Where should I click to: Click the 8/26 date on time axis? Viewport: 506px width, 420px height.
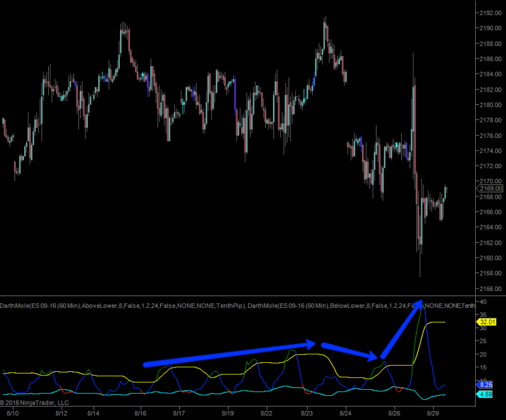point(394,413)
